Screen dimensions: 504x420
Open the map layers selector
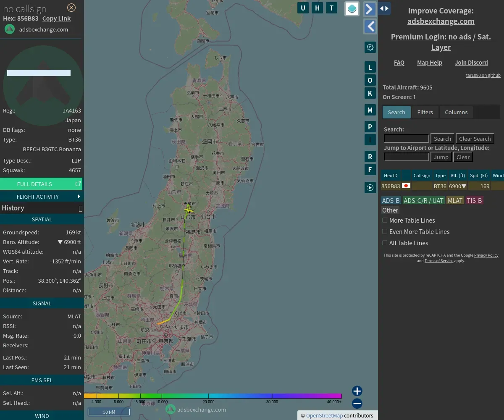352,8
